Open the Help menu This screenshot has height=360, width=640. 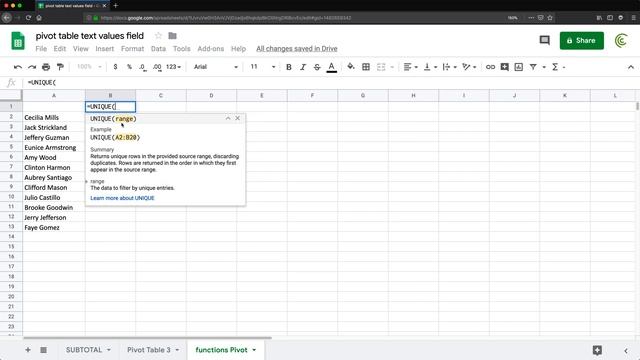click(238, 49)
